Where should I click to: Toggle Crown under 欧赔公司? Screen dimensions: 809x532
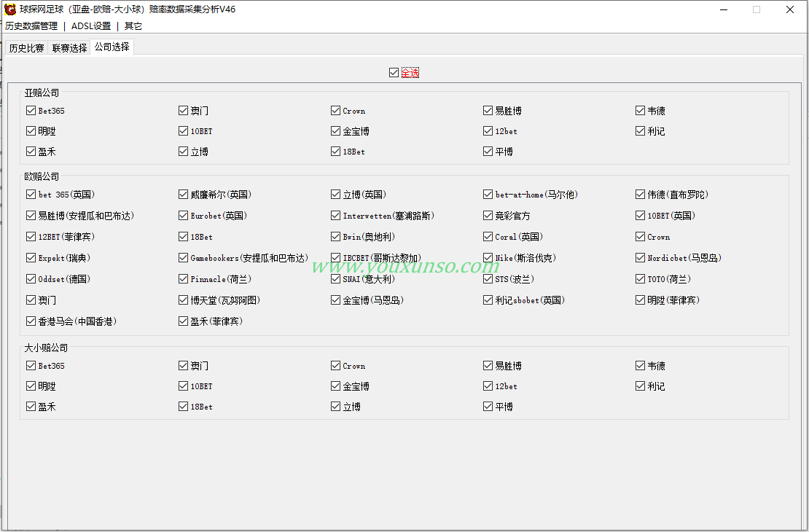pos(641,237)
